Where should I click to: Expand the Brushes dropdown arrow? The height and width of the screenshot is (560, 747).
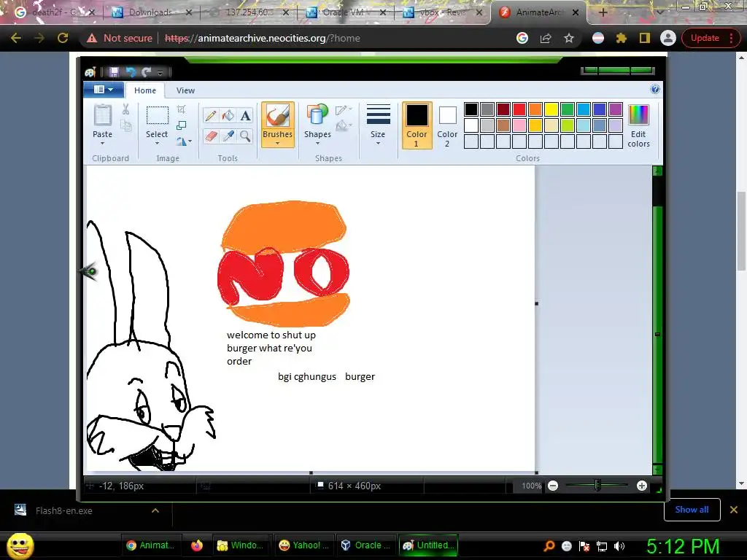click(x=277, y=144)
